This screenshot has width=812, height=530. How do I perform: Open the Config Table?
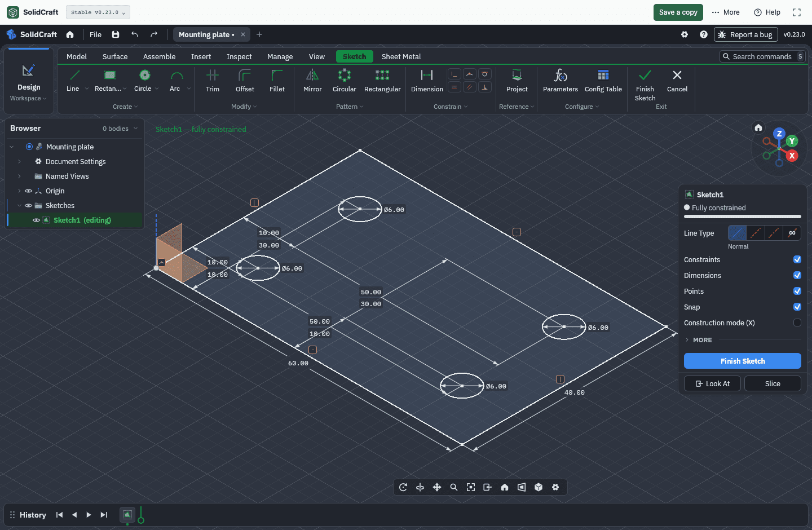(603, 80)
